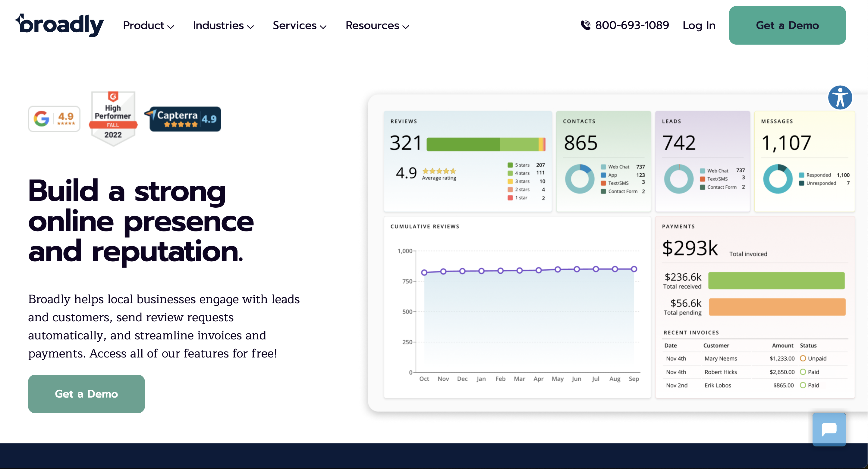Click the Responded 1,100 legend entry
Screen dimensions: 868x469
(x=824, y=175)
